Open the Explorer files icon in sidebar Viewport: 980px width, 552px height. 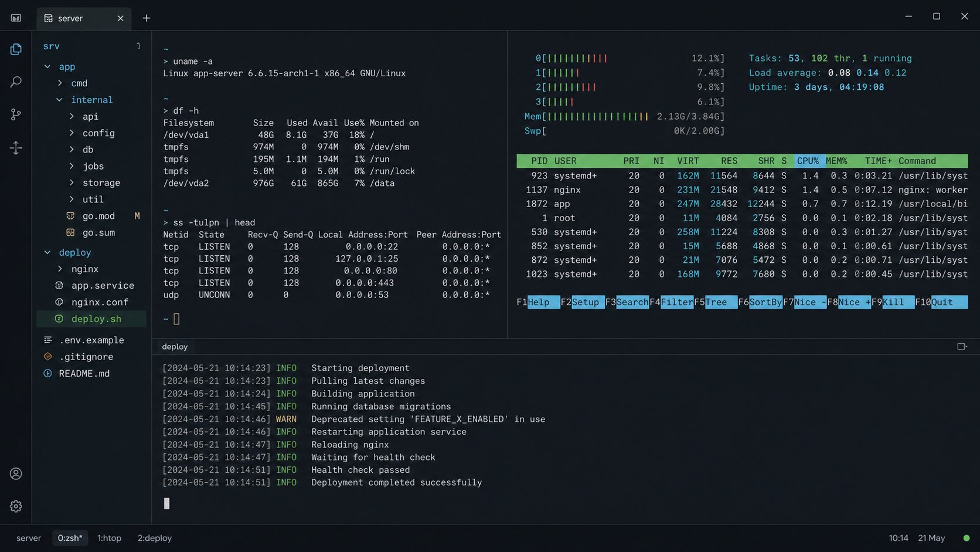[x=16, y=49]
